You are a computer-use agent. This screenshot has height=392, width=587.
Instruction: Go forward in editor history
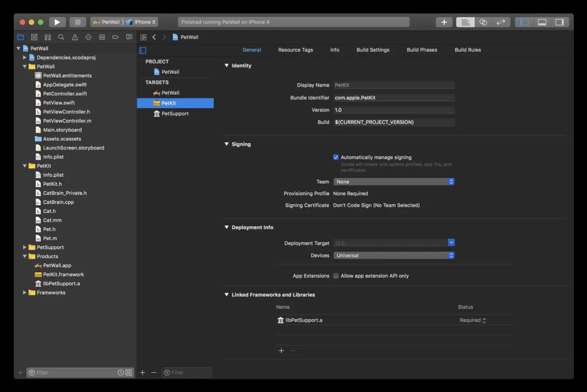pyautogui.click(x=164, y=37)
